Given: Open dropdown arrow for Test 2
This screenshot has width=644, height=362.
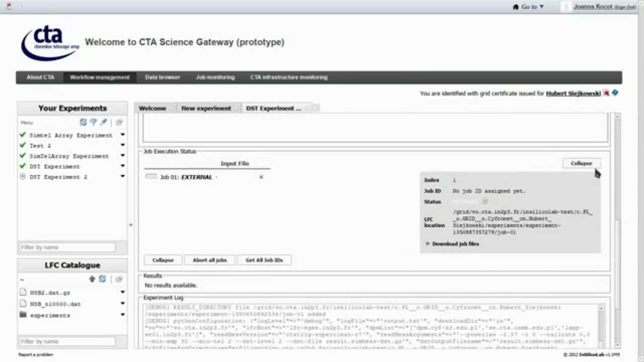Looking at the screenshot, I should 123,146.
